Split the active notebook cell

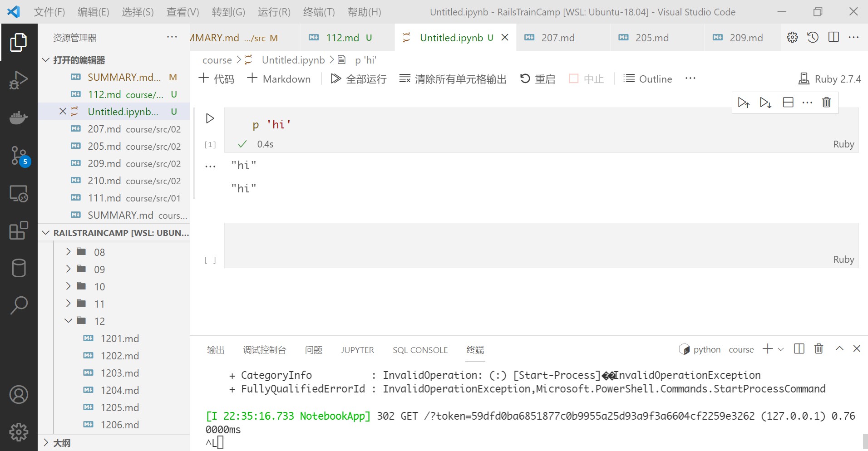click(x=788, y=102)
